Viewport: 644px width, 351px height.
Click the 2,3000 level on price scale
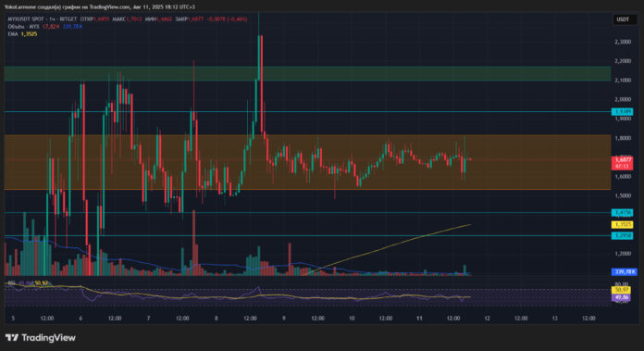pos(622,42)
